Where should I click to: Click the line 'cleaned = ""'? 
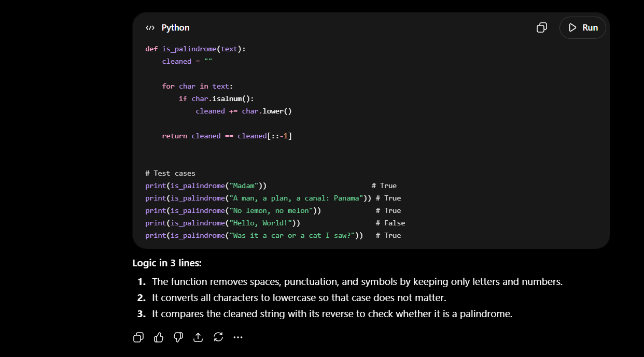[187, 61]
